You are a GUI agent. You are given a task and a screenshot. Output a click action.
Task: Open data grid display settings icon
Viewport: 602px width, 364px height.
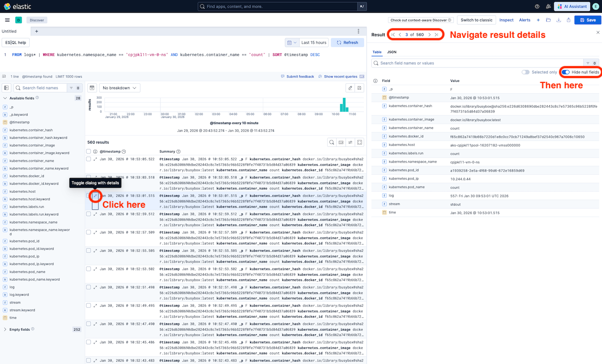[350, 142]
